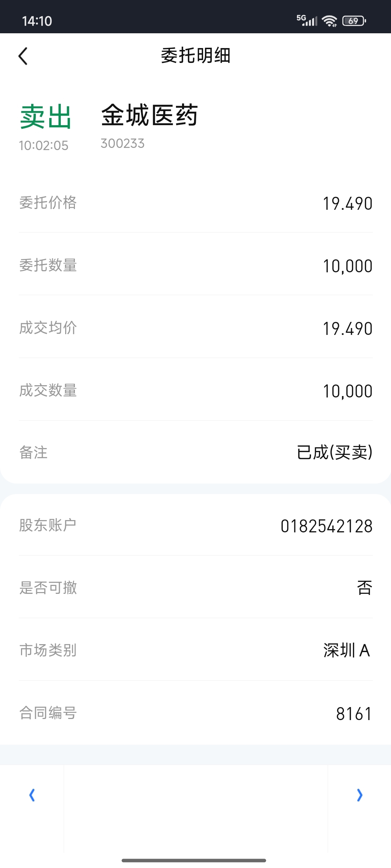Tap the 委托明细 page title
Screen dimensions: 391x868
(195, 56)
